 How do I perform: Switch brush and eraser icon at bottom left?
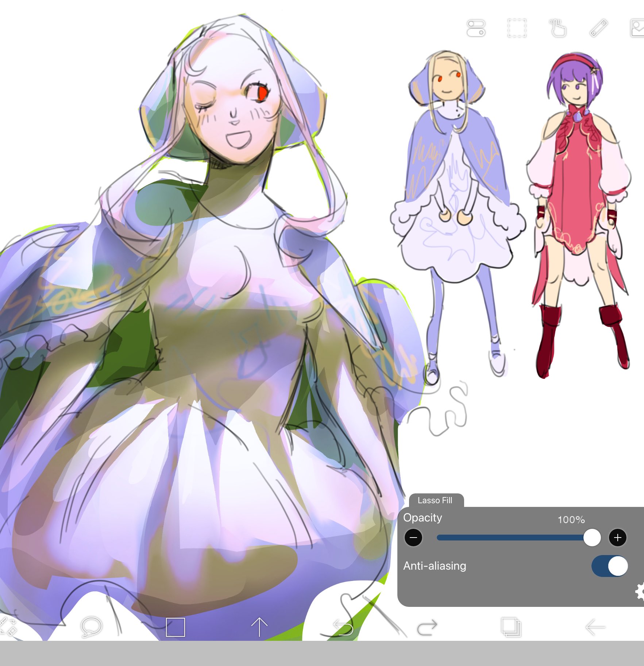[x=8, y=628]
